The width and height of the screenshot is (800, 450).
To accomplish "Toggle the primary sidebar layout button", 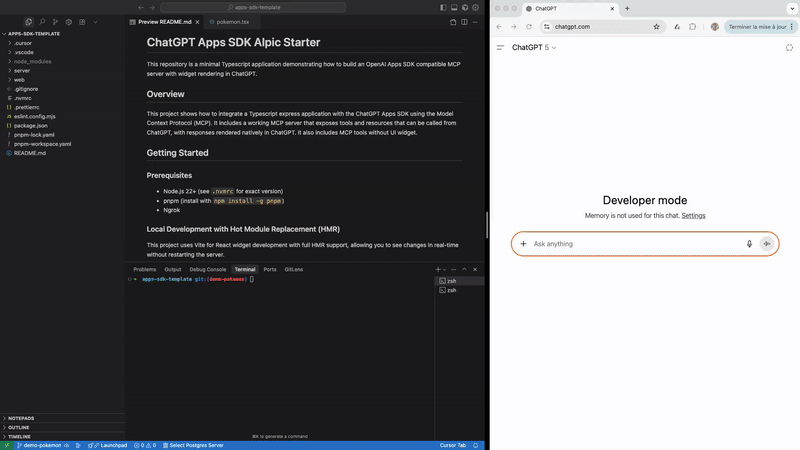I will 442,7.
